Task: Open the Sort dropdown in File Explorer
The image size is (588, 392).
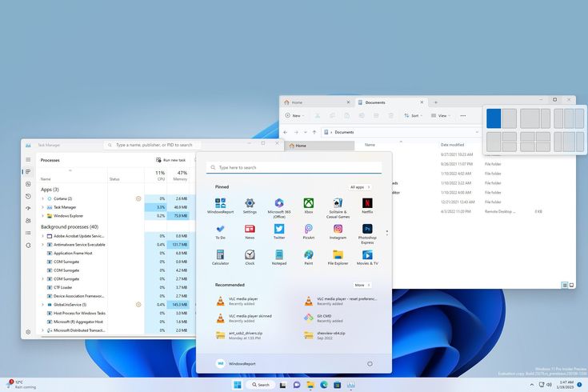Action: [x=413, y=115]
